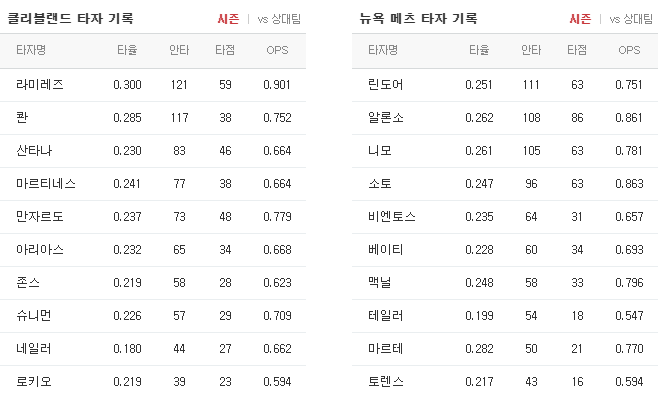This screenshot has width=658, height=405.
Task: Select batter 소토 row
Action: tap(505, 183)
